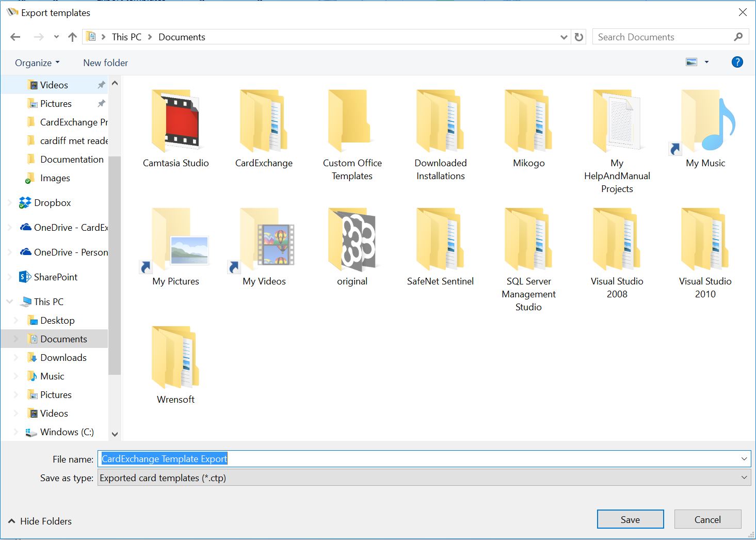756x540 pixels.
Task: Click the Save button
Action: tap(630, 519)
